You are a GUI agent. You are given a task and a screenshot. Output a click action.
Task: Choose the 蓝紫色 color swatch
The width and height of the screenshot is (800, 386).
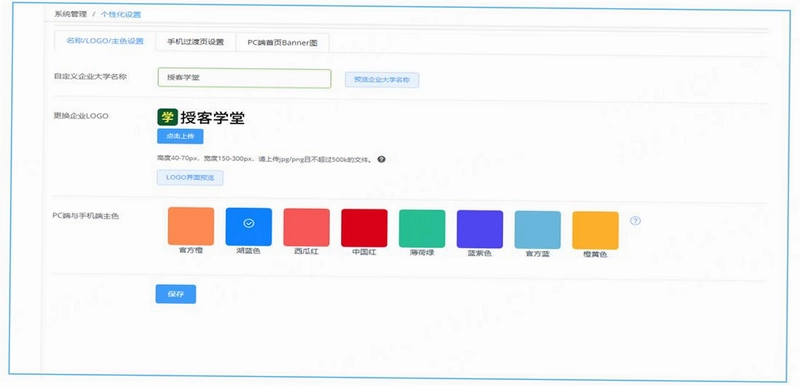click(x=480, y=229)
